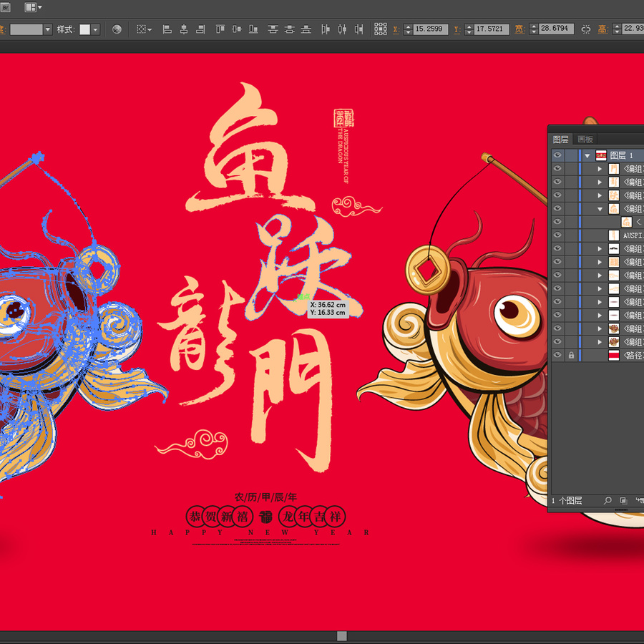Viewport: 644px width, 644px height.
Task: Apply vertical align center
Action: 237,29
